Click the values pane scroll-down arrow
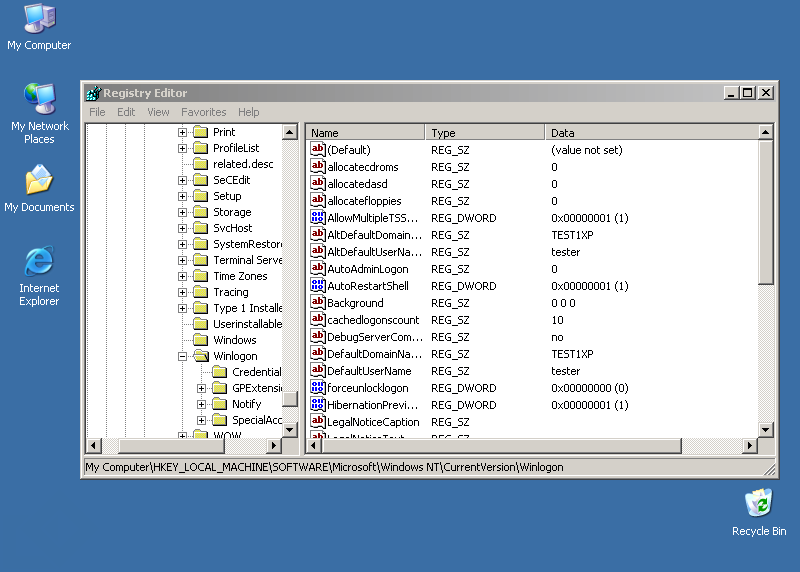Viewport: 800px width, 572px height. 765,429
